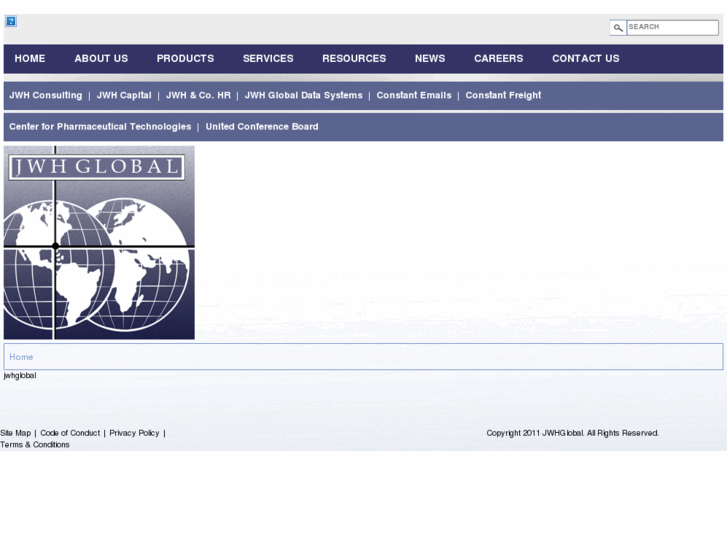Select the jwhglobal text below breadcrumb

[x=20, y=375]
